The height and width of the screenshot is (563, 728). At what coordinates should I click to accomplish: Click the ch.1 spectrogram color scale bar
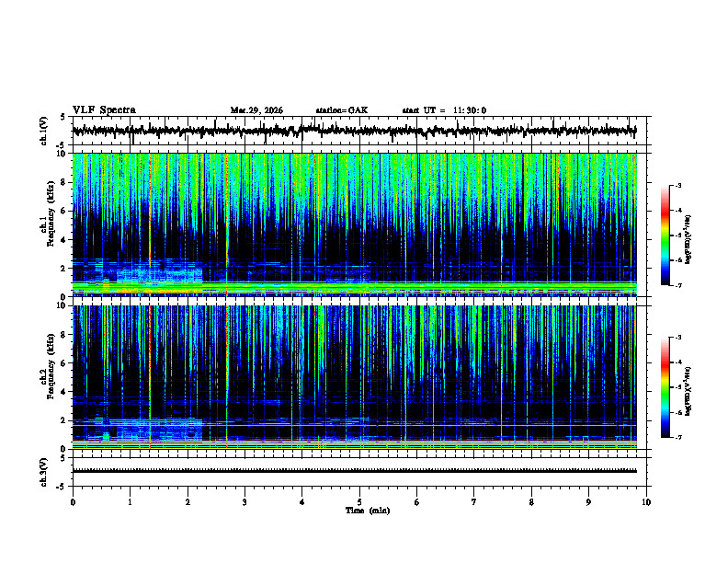click(665, 236)
